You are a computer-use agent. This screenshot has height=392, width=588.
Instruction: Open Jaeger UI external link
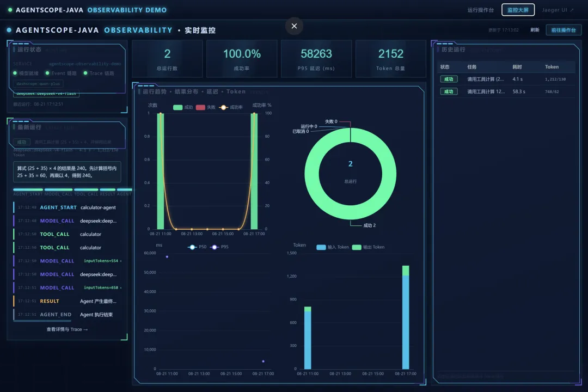coord(558,10)
